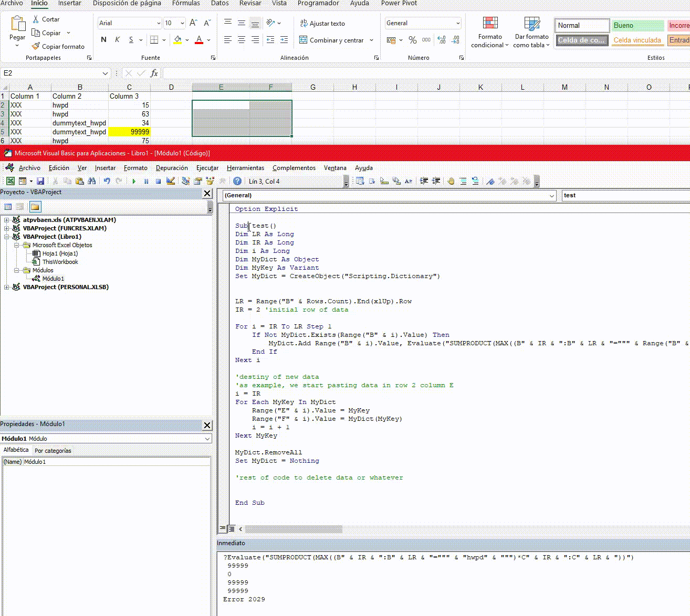Viewport: 690px width, 616px height.
Task: Toggle folders view in the Project panel
Action: point(35,207)
